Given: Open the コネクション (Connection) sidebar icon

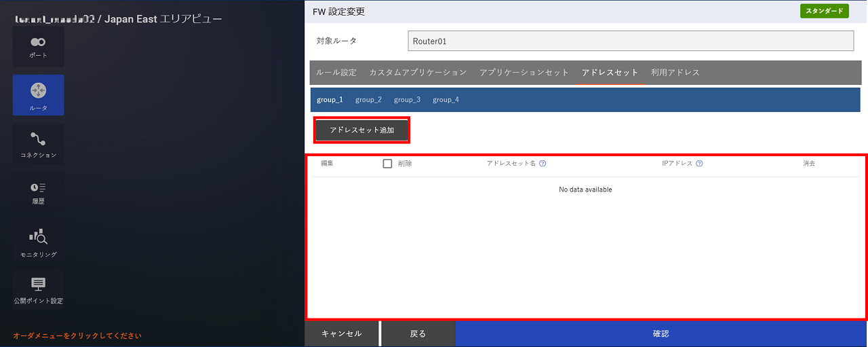Looking at the screenshot, I should (x=38, y=143).
